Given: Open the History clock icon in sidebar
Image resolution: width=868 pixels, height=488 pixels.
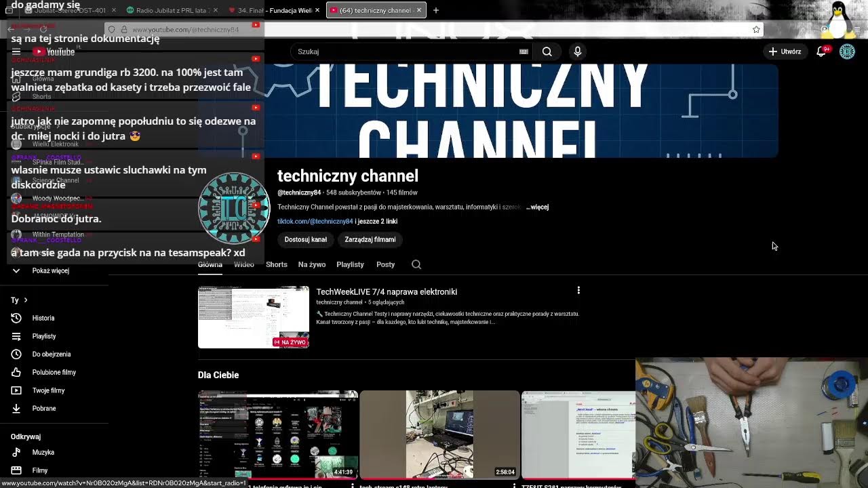Looking at the screenshot, I should click(16, 318).
